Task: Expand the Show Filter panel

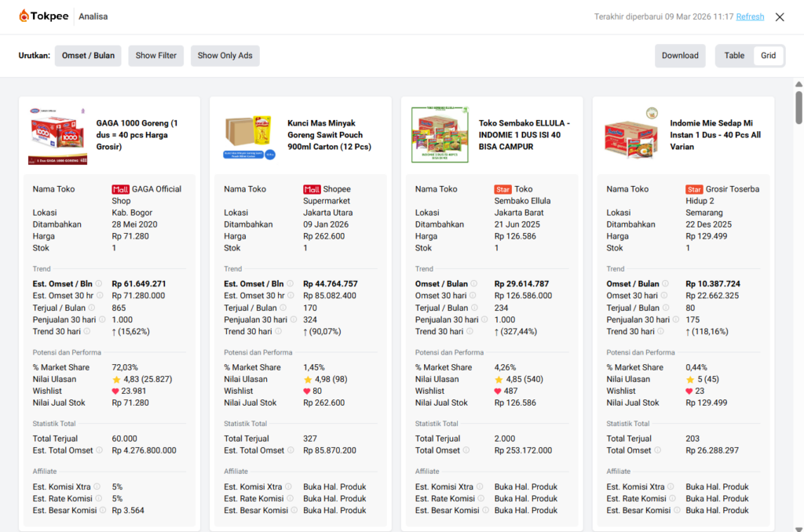Action: 156,56
